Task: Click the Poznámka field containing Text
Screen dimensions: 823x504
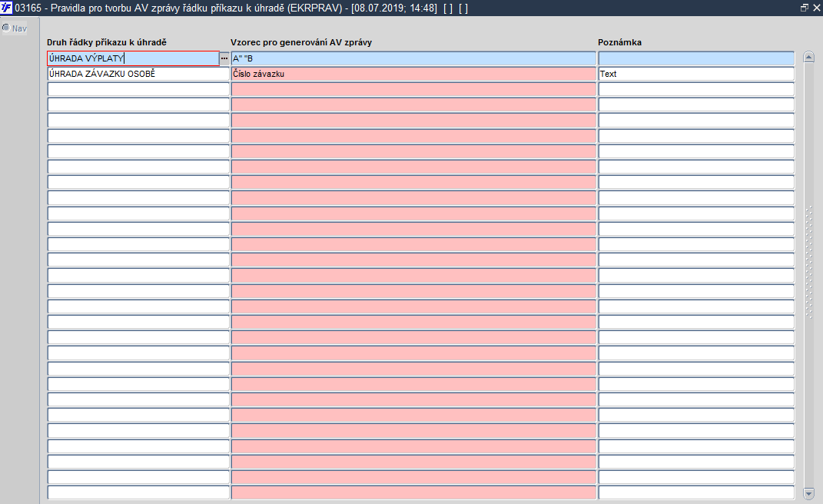Action: point(696,74)
